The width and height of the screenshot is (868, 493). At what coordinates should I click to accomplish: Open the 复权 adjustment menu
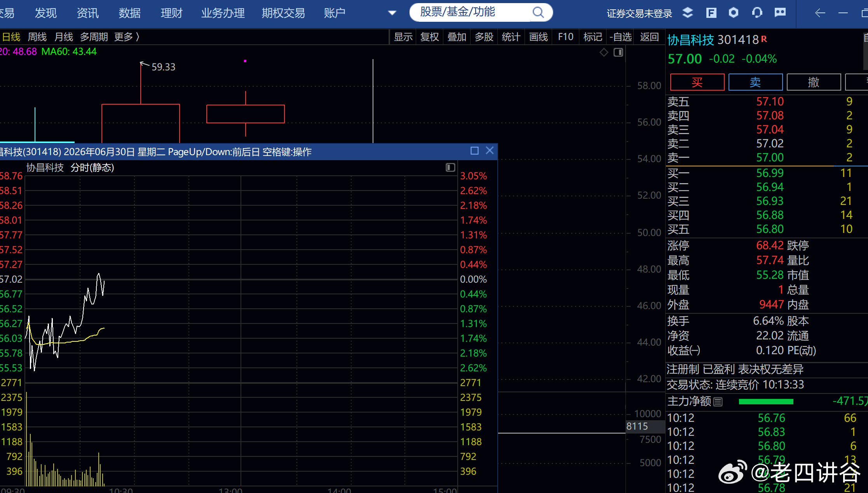click(430, 37)
